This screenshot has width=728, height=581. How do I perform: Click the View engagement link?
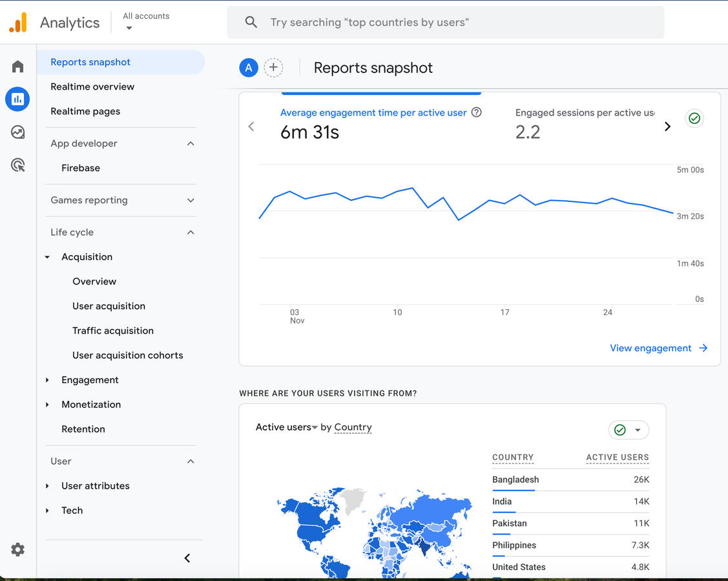650,348
